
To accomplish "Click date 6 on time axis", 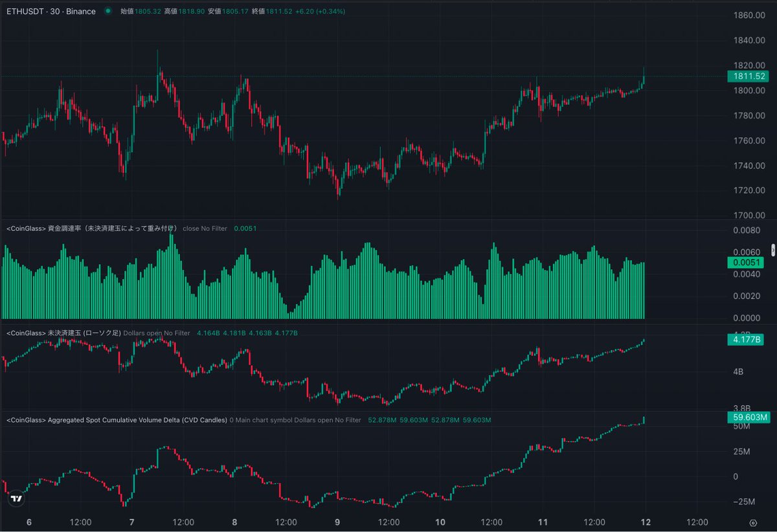I will pyautogui.click(x=29, y=522).
